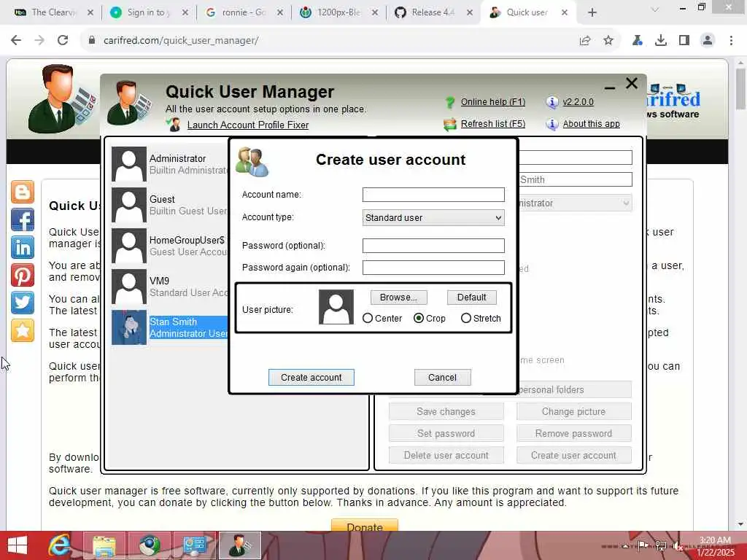
Task: Open Quick User Manager taskbar icon
Action: (239, 545)
